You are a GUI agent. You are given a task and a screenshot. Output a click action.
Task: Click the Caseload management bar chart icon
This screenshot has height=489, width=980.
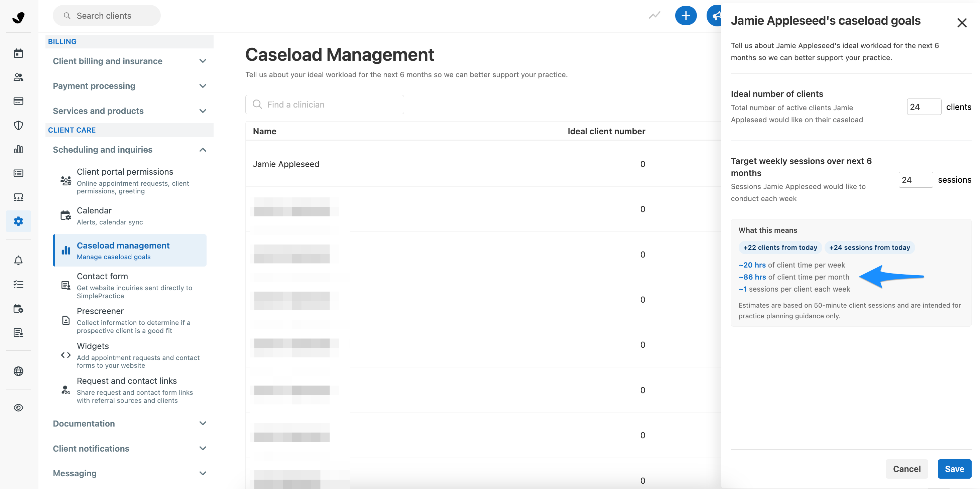coord(66,250)
